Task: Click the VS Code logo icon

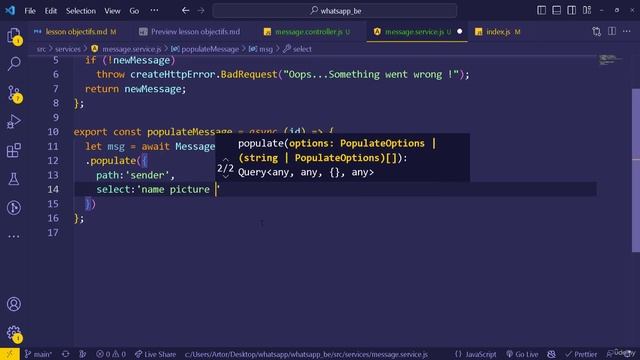Action: coord(10,11)
